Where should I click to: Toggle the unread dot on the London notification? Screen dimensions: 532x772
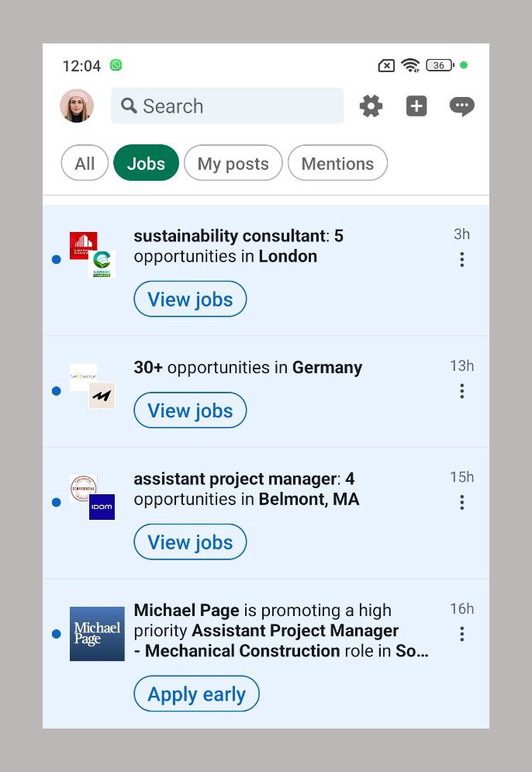point(56,258)
